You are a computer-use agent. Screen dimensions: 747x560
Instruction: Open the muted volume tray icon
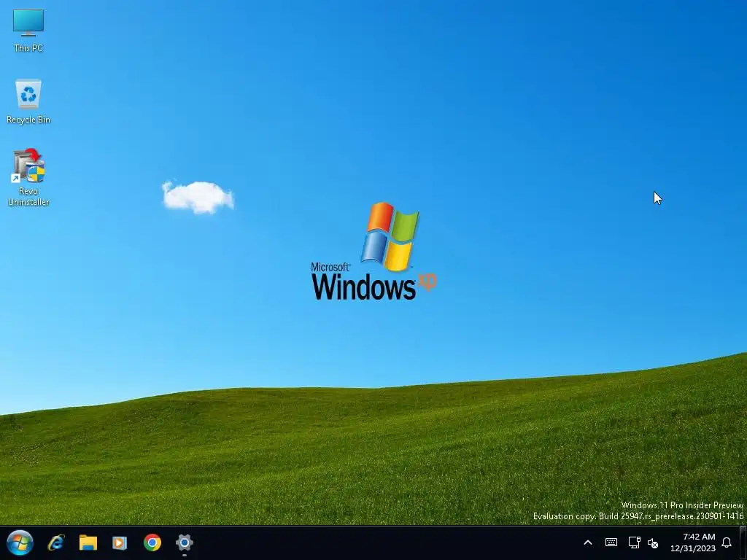(x=653, y=542)
